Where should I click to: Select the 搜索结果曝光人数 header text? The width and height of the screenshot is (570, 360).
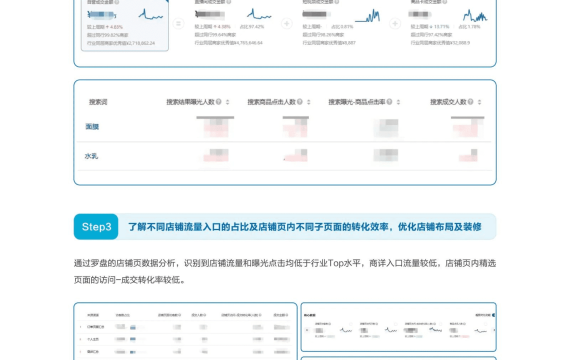click(x=190, y=102)
